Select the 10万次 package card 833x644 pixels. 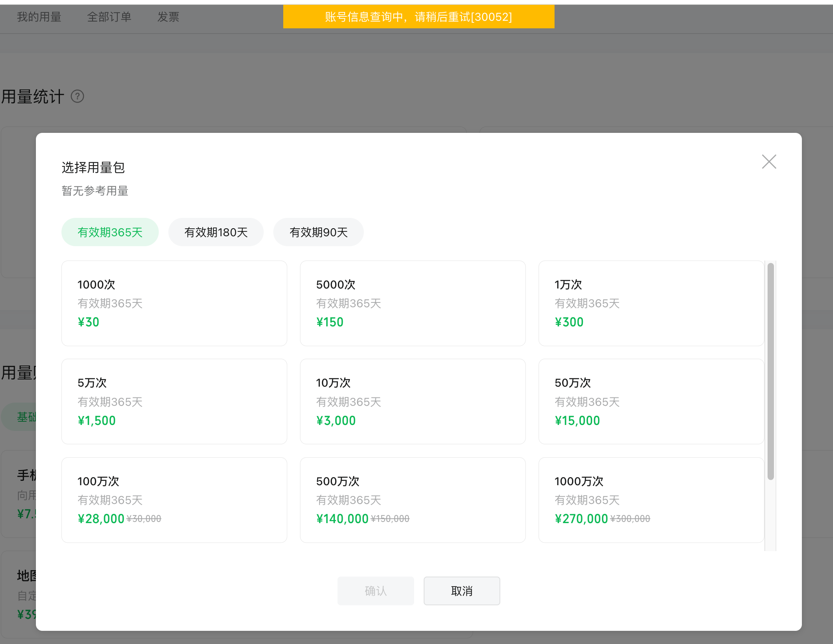tap(413, 401)
